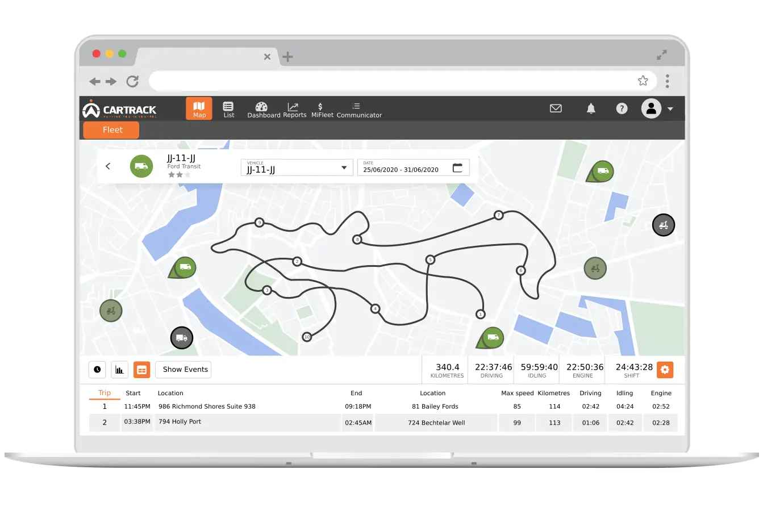
Task: Open the orange settings gear
Action: coord(665,370)
